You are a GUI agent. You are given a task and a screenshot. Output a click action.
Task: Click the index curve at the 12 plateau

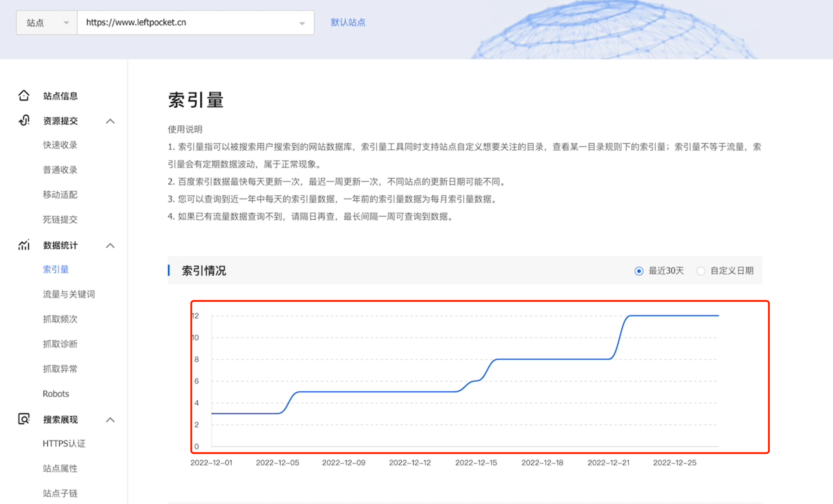pos(673,315)
